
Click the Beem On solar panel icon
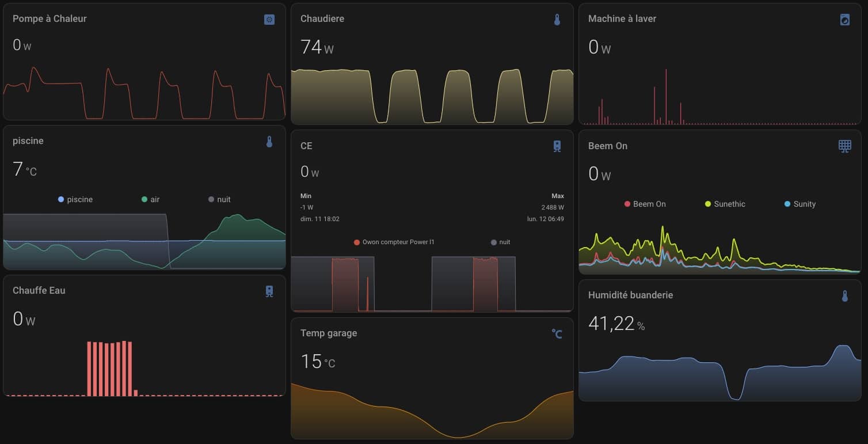pos(845,146)
